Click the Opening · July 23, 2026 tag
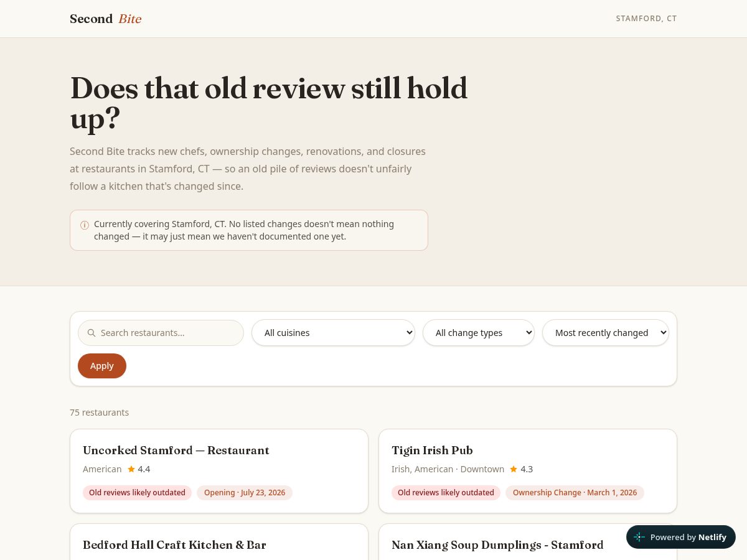The image size is (747, 560). (x=245, y=493)
